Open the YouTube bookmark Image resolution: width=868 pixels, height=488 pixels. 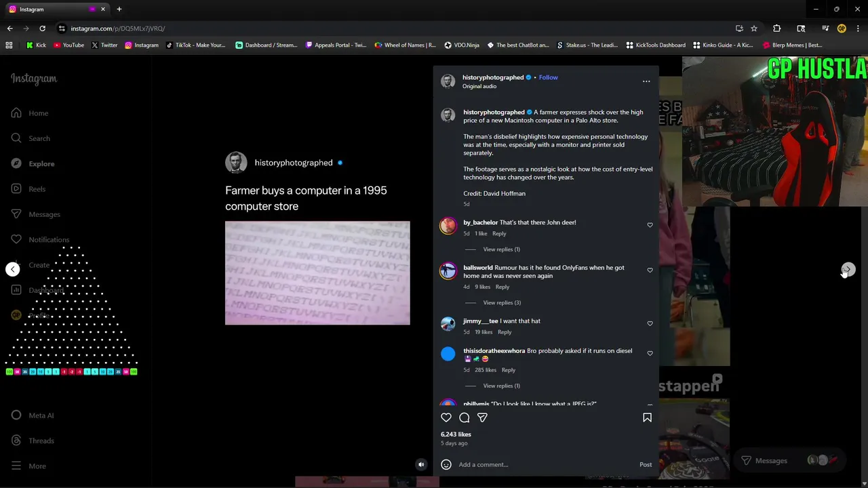[x=68, y=45]
